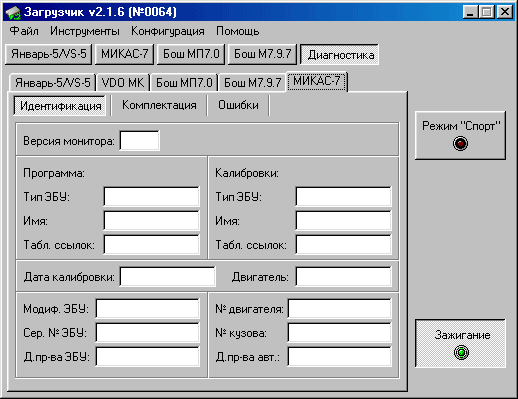Click the Версия монитора field
This screenshot has width=518, height=399.
(x=140, y=140)
